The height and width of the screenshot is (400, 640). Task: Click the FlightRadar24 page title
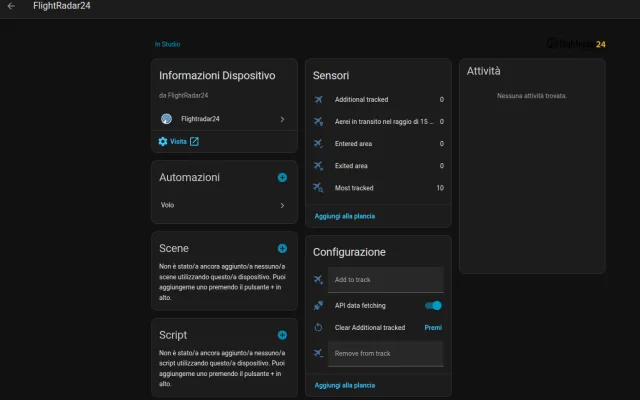(62, 6)
